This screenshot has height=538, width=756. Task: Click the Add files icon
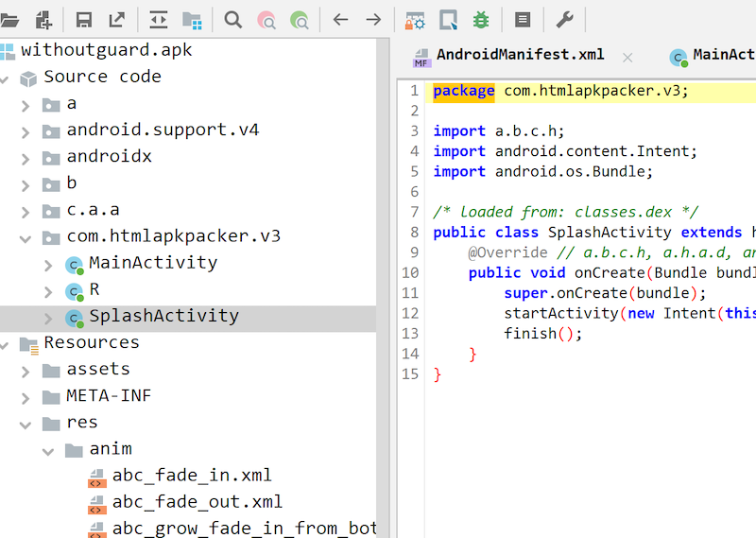43,19
